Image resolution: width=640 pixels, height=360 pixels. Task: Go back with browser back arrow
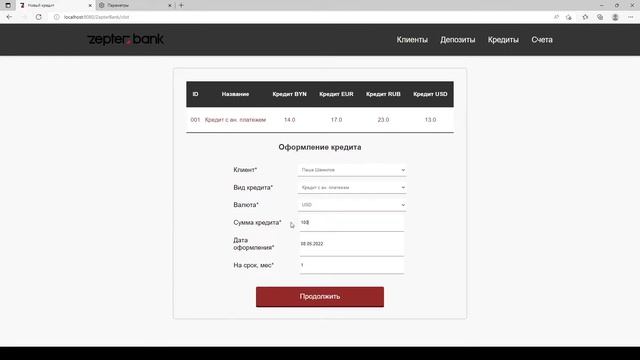click(9, 17)
